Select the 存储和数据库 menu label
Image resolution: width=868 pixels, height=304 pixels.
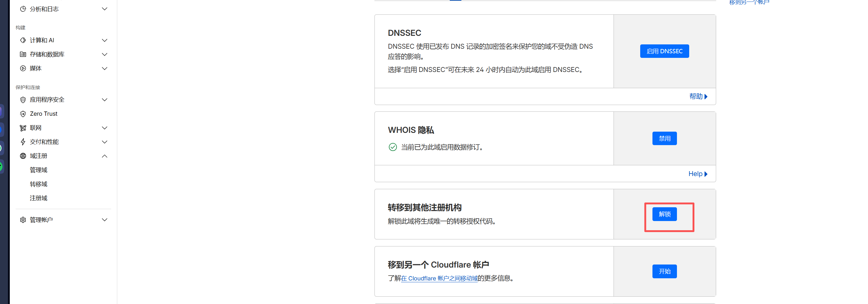click(47, 54)
